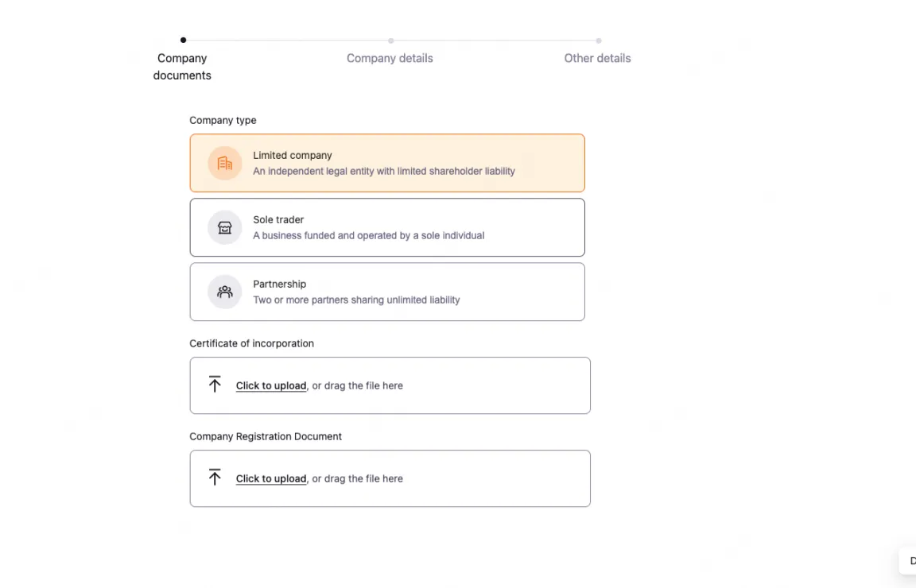Click the Sole trader storefront icon
Screen dimensions: 916x588
coord(225,228)
